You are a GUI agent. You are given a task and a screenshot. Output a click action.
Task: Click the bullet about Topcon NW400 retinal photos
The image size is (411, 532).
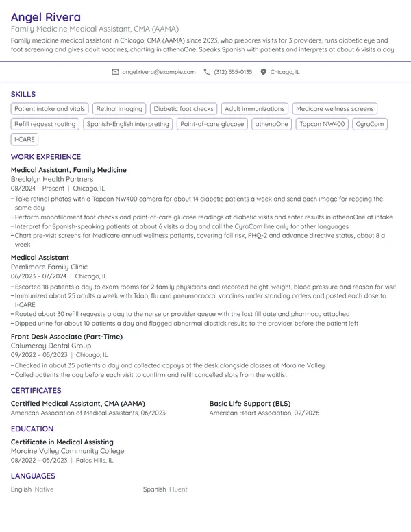[x=197, y=203]
